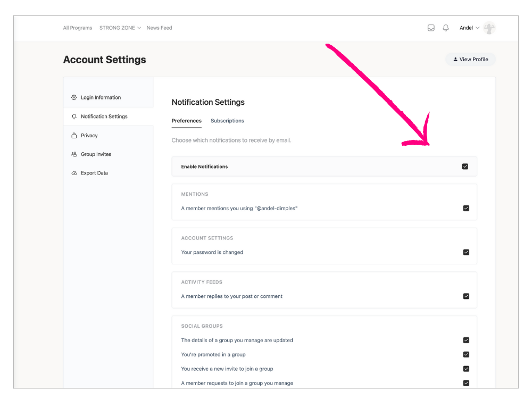Open the All Programs link

[x=77, y=28]
